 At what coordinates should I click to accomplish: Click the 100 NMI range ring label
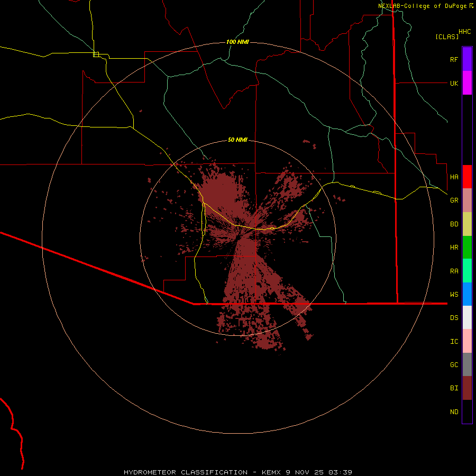click(237, 42)
